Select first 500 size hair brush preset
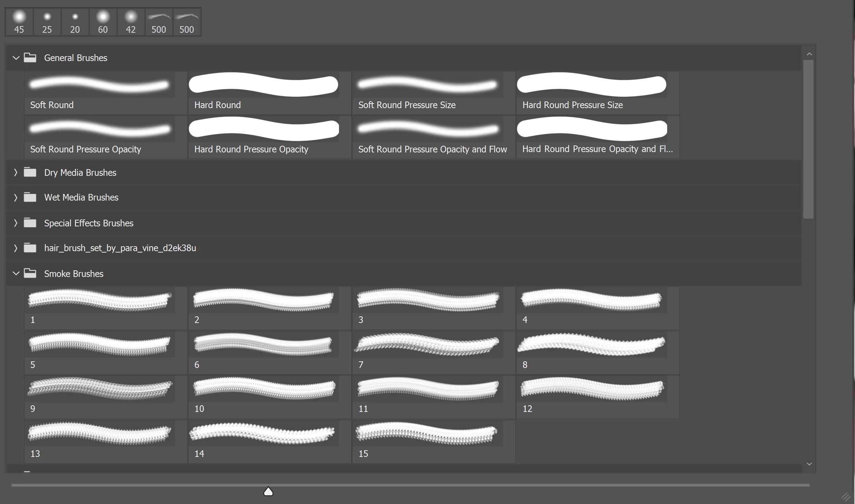 point(159,22)
